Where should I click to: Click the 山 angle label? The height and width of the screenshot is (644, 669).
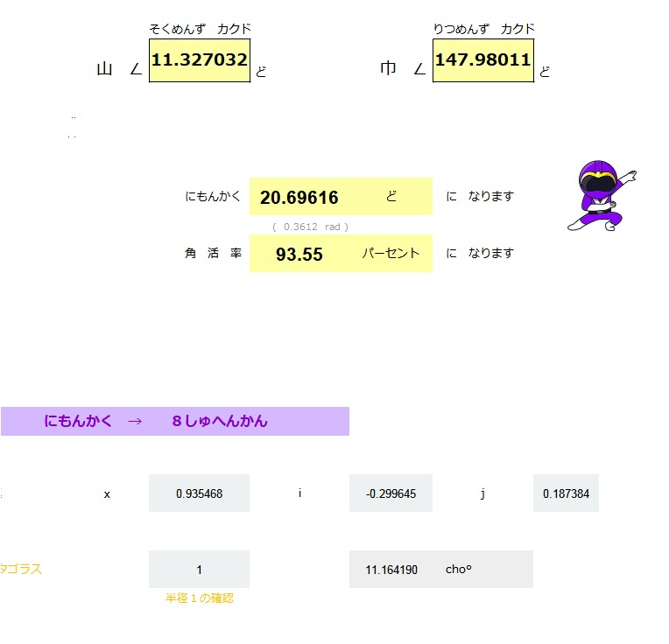point(106,70)
